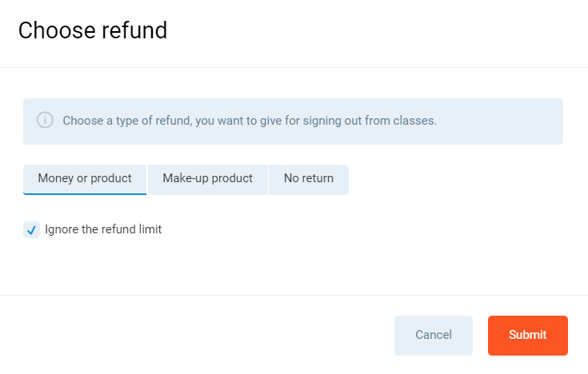Select the Money or product tab
This screenshot has height=374, width=588.
[85, 179]
